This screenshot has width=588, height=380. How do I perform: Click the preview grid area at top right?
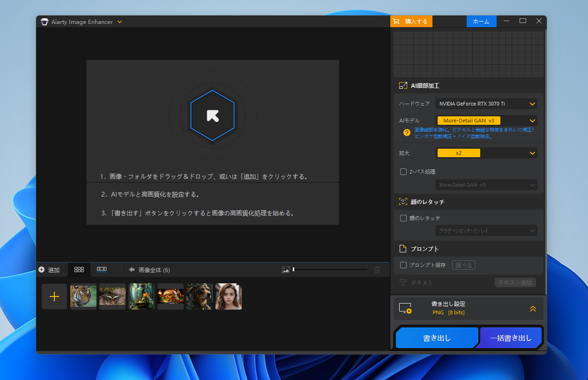point(469,54)
